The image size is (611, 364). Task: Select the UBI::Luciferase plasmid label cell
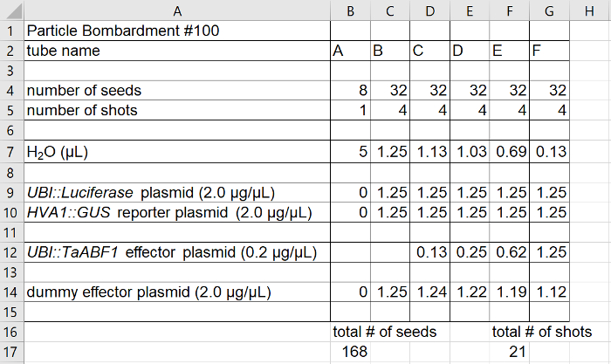133,192
